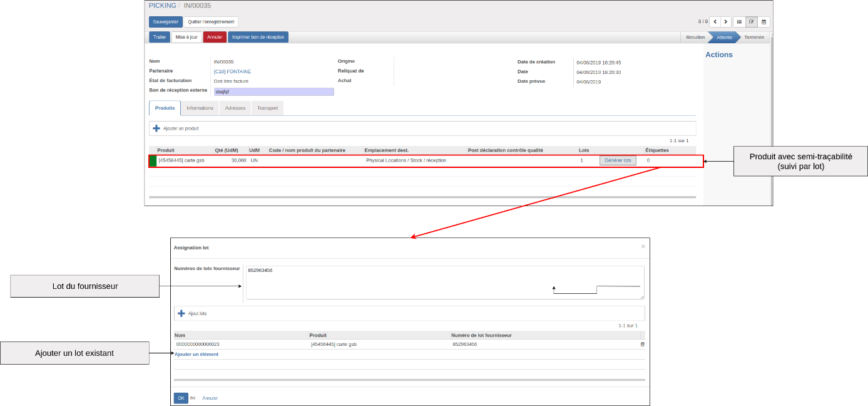Switch to form view icon
The height and width of the screenshot is (406, 868).
pyautogui.click(x=752, y=22)
